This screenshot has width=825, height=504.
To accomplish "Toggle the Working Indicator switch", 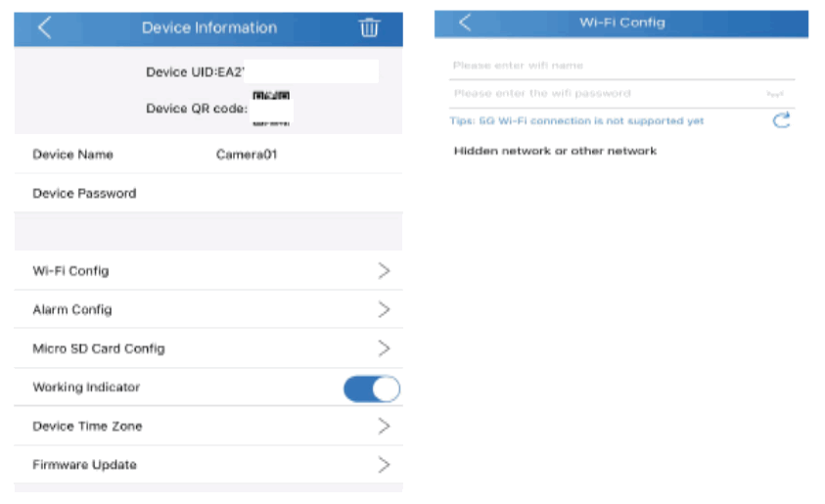I will click(371, 389).
